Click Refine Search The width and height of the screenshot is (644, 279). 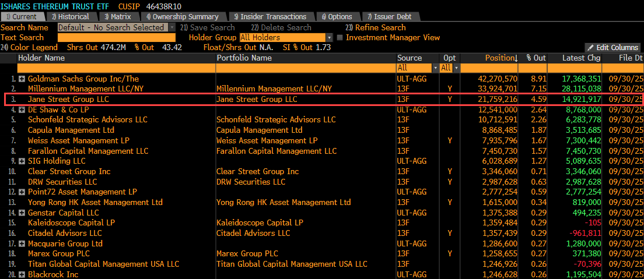point(376,27)
